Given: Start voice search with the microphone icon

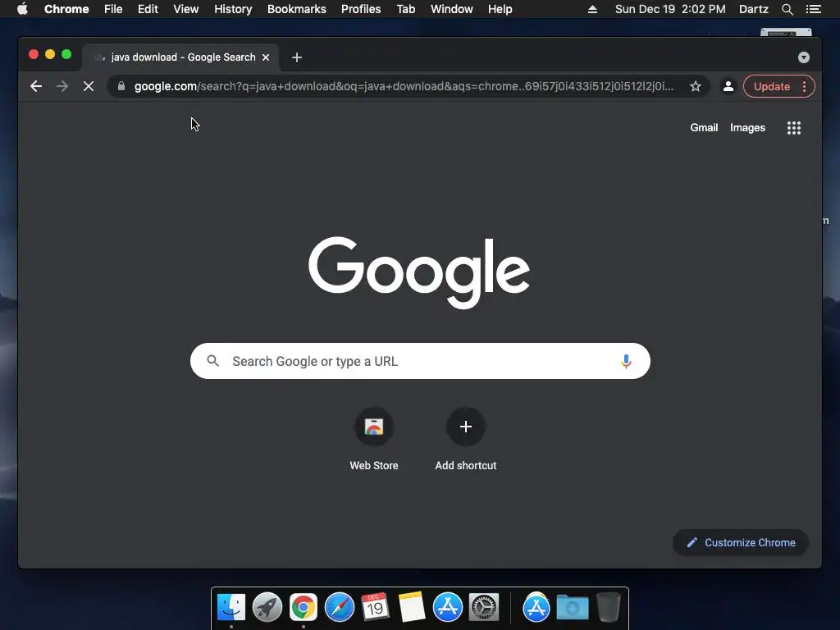Looking at the screenshot, I should [626, 361].
